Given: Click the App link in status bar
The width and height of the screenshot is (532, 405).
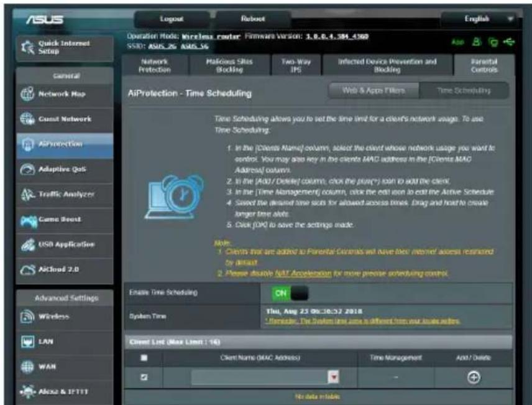Looking at the screenshot, I should (x=457, y=42).
